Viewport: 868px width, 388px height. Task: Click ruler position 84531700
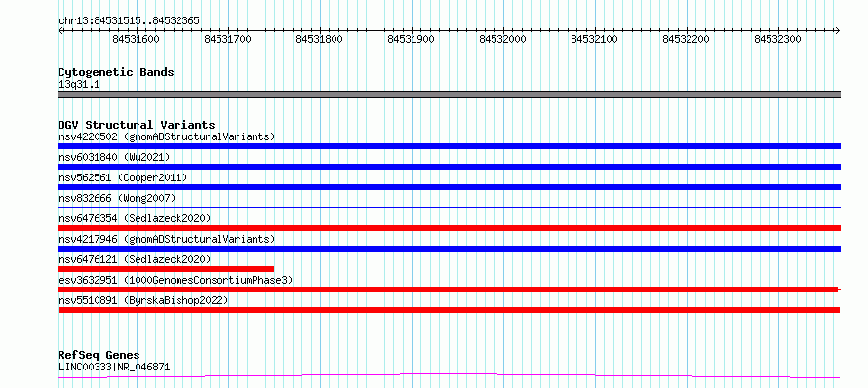pos(227,39)
